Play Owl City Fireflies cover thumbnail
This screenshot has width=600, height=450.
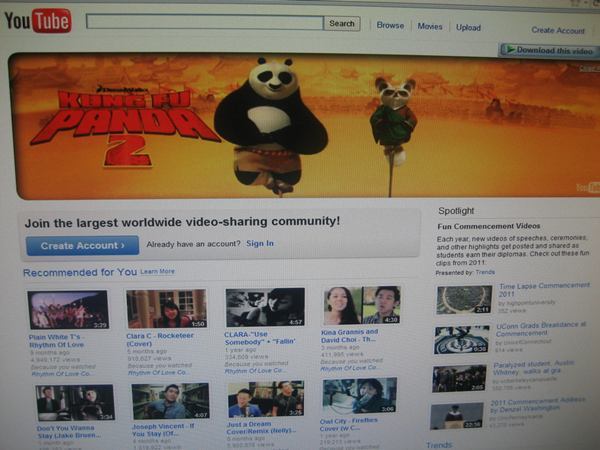pos(359,396)
